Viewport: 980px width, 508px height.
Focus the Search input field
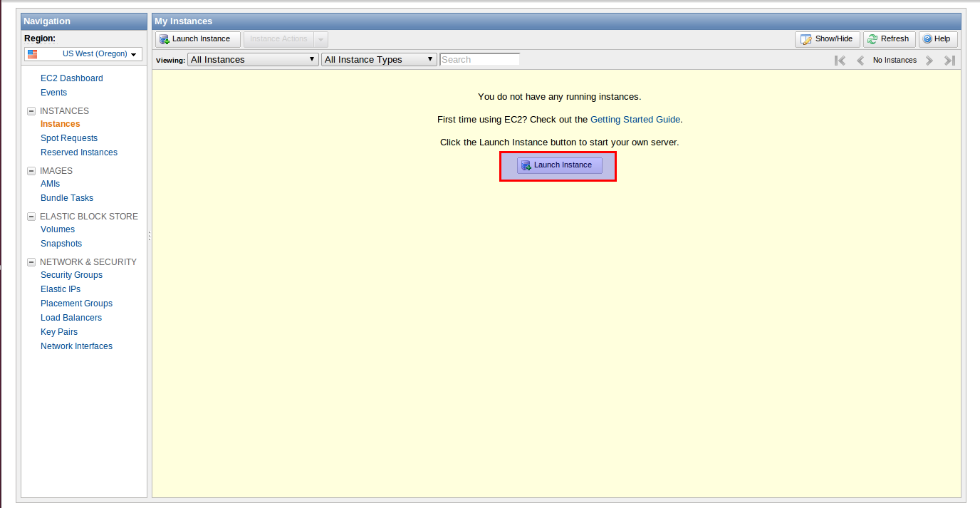479,60
